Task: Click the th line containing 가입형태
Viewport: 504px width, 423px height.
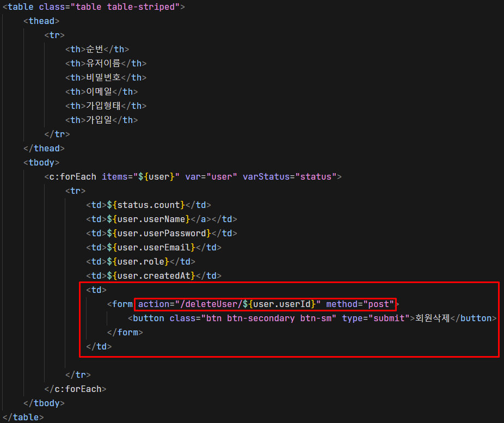Action: 106,106
